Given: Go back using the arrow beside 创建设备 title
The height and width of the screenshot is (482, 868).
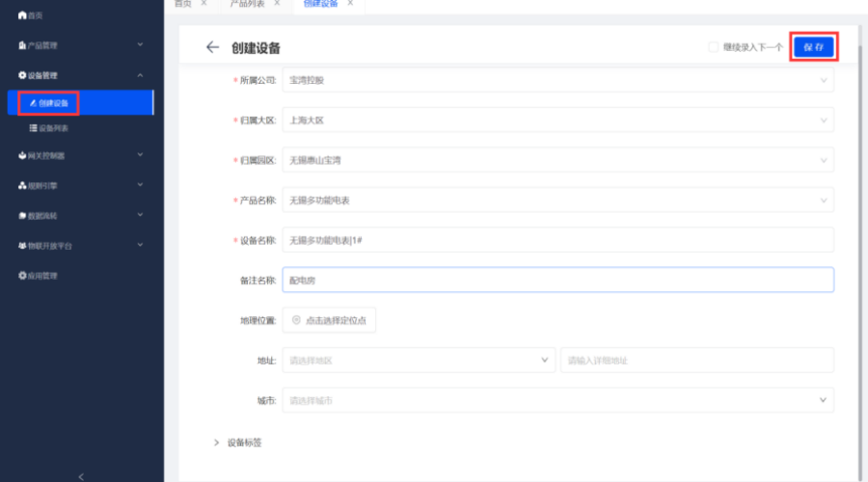Looking at the screenshot, I should [x=212, y=47].
